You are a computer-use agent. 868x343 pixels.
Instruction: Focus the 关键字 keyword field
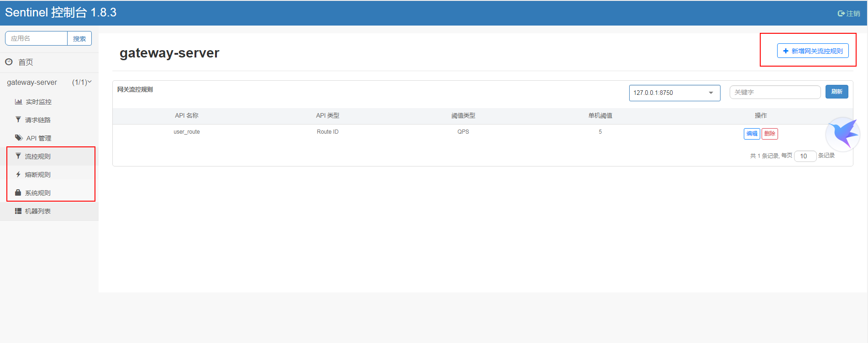[775, 92]
